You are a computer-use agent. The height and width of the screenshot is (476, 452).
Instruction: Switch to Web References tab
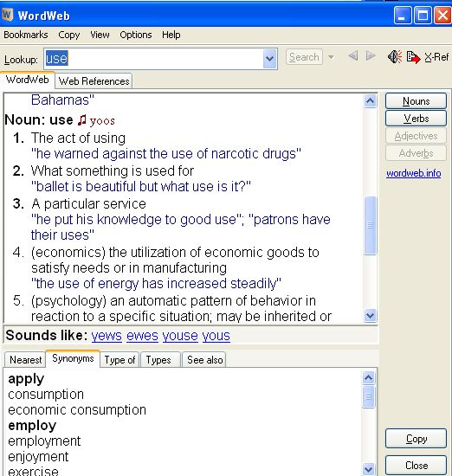point(94,81)
